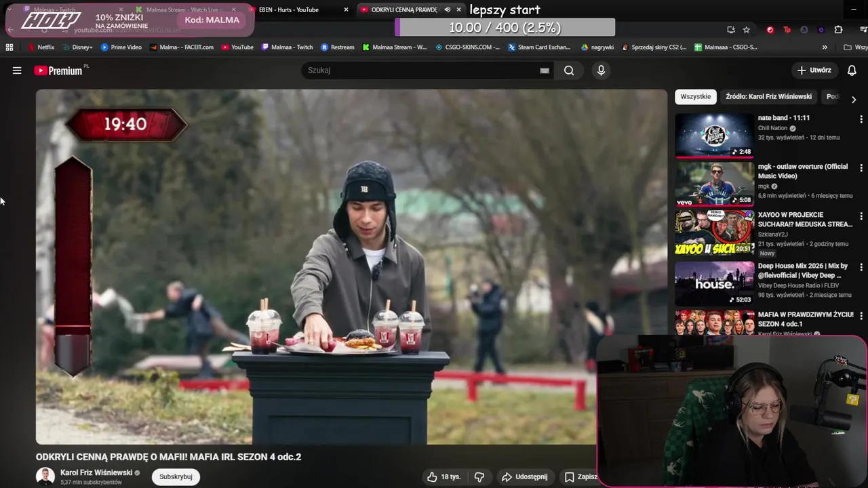Play XAYOO W PROJEKCIE SUCHARA thumbnail
The width and height of the screenshot is (868, 488).
coord(714,232)
